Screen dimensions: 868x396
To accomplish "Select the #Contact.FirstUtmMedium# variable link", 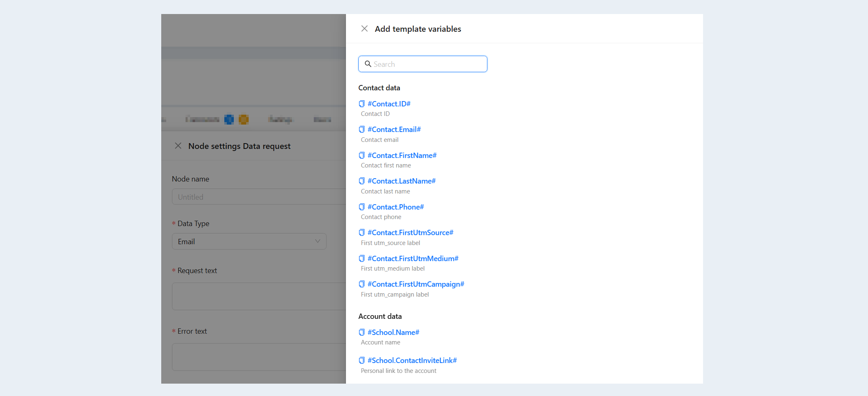I will tap(413, 259).
